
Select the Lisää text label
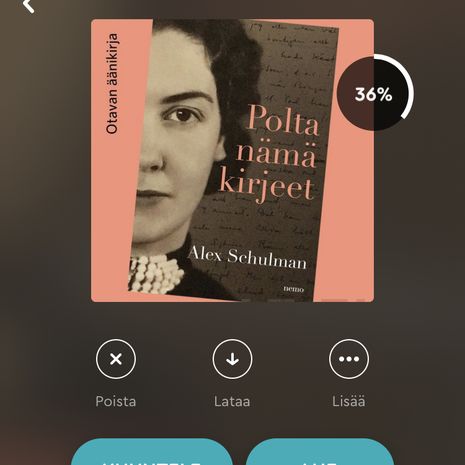(x=349, y=401)
